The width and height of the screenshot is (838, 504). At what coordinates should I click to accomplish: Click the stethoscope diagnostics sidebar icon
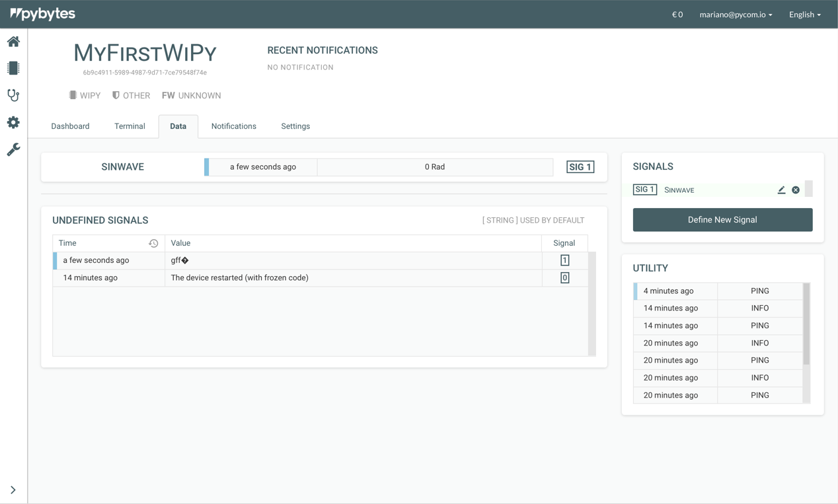[13, 95]
